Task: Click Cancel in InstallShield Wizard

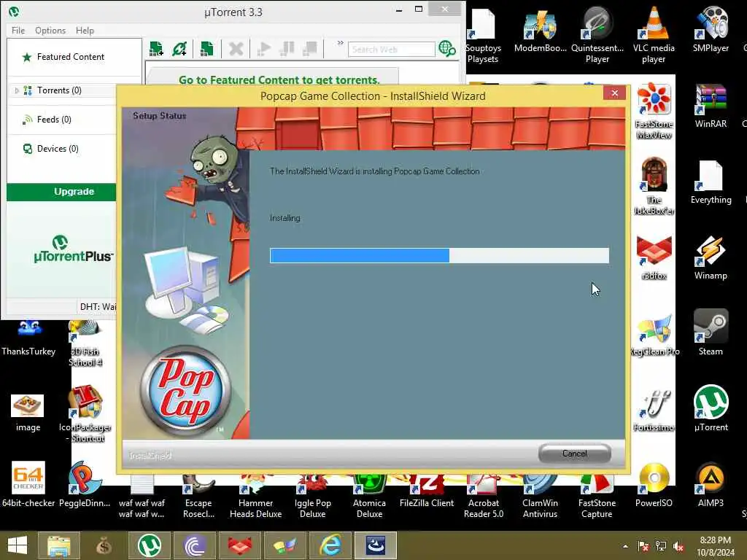Action: 574,454
